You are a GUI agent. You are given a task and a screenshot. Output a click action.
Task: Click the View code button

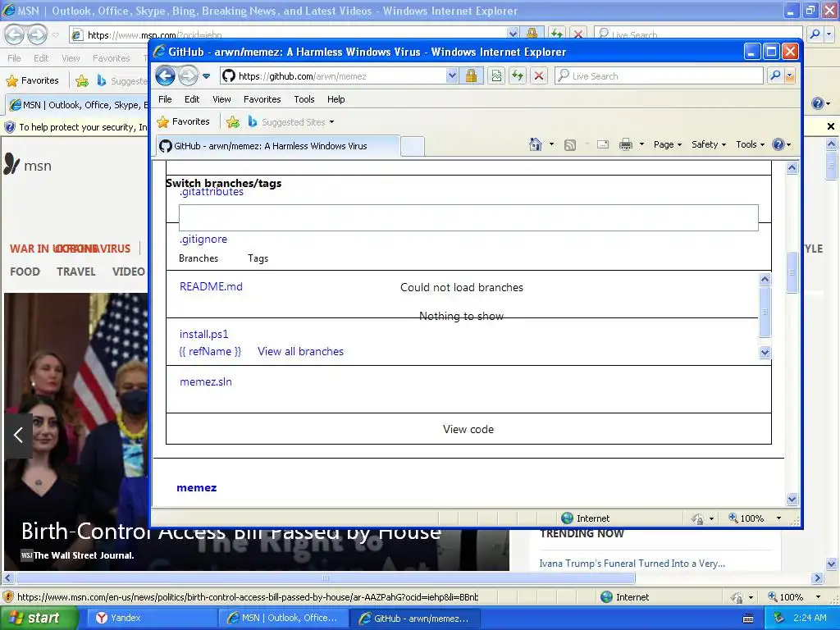[x=468, y=429]
